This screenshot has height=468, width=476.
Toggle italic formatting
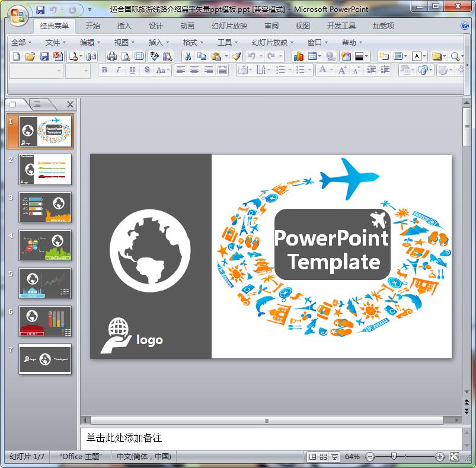pos(118,70)
